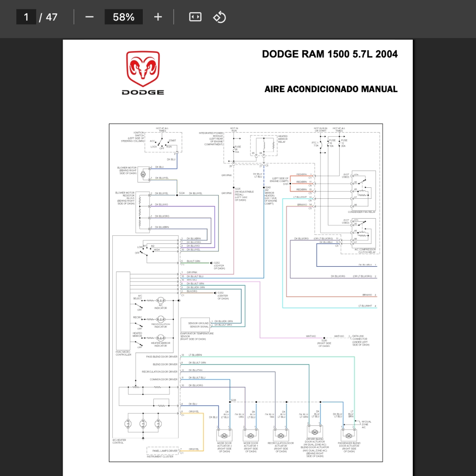This screenshot has width=476, height=476.
Task: Click the 'RECIRCULATION DOOR DRIVER' label
Action: click(x=160, y=372)
